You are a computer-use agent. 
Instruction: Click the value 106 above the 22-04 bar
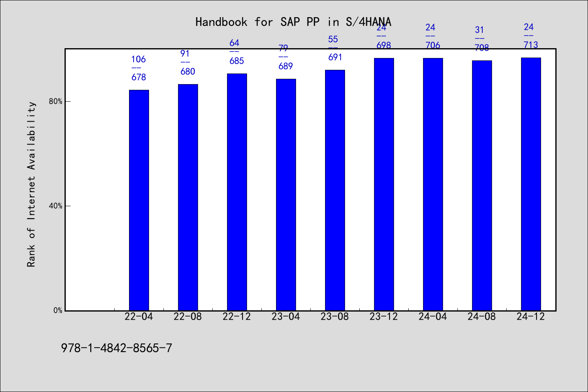tap(138, 59)
